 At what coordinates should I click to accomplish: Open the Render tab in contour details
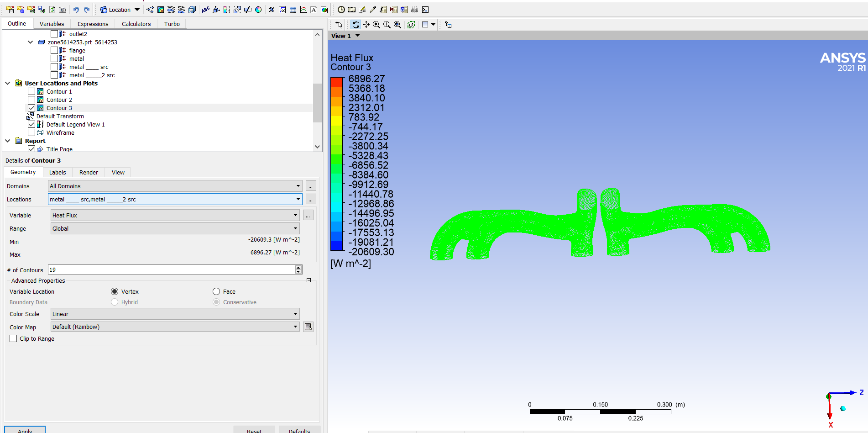point(89,173)
